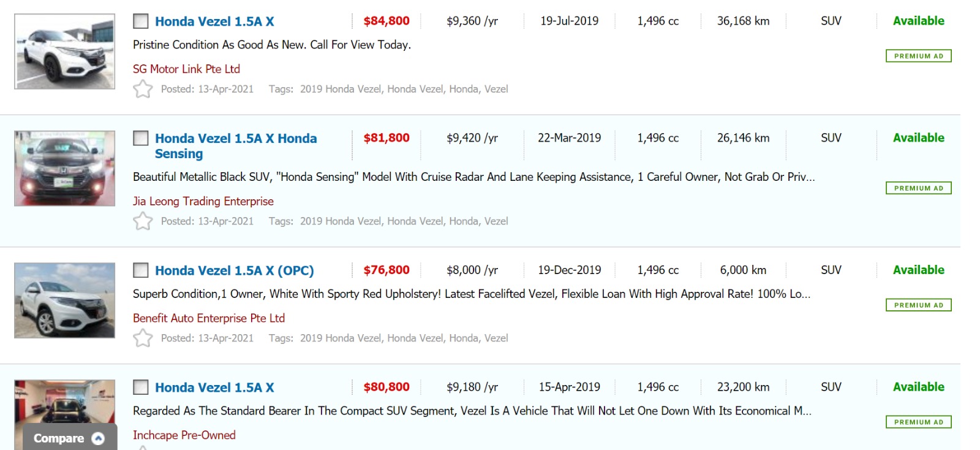Visit SG Motor Link Pte Ltd dealer page
The height and width of the screenshot is (450, 980).
point(186,69)
